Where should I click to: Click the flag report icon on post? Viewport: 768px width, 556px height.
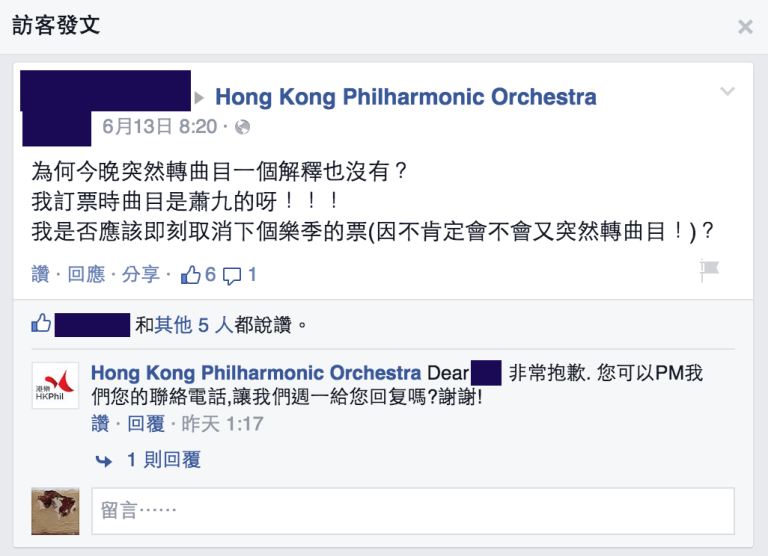tap(711, 269)
